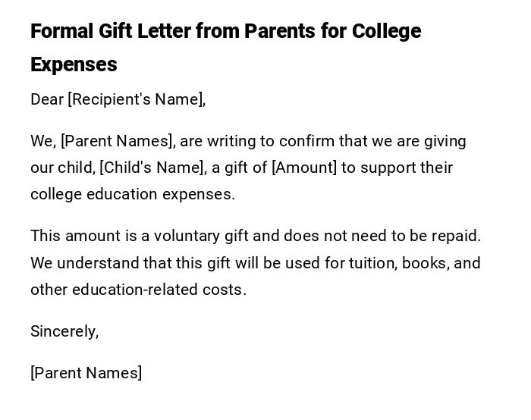
Task: Click the phrase "other education-related costs"
Action: (x=138, y=290)
